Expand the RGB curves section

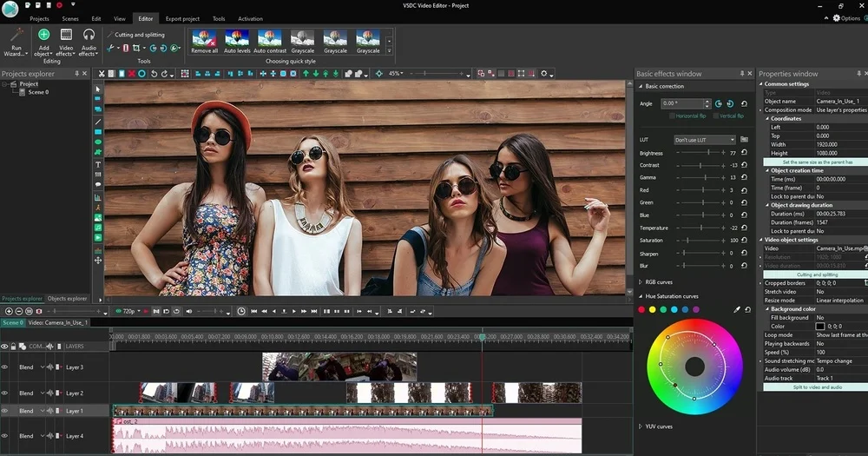[x=641, y=282]
